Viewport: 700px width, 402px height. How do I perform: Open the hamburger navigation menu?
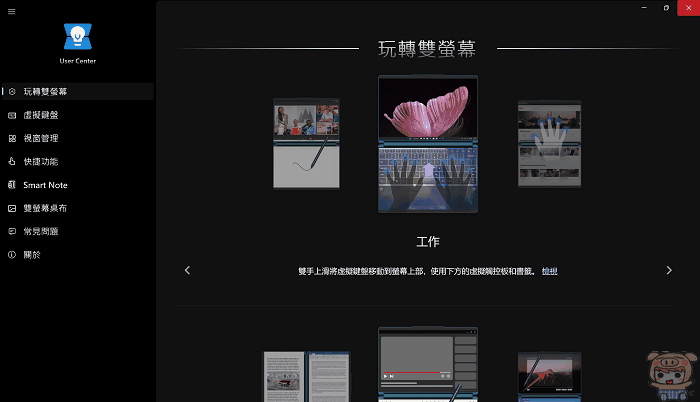coord(11,9)
